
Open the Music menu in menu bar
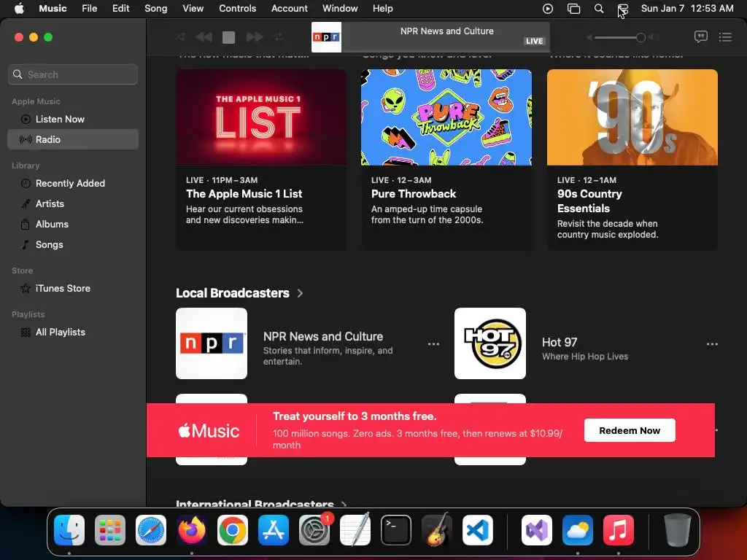[x=53, y=9]
